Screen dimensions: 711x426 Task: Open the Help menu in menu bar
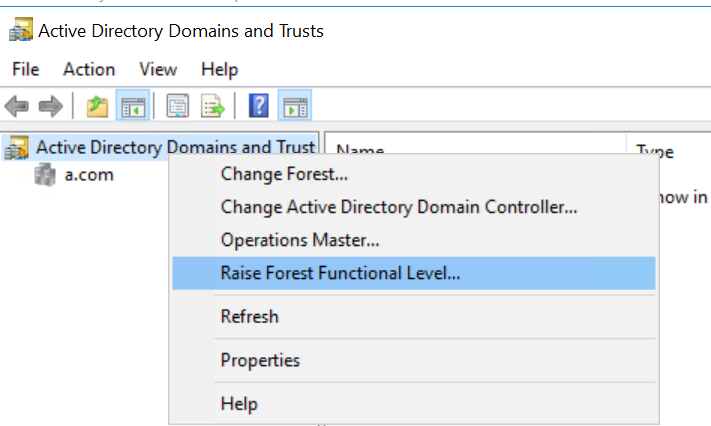pyautogui.click(x=219, y=70)
